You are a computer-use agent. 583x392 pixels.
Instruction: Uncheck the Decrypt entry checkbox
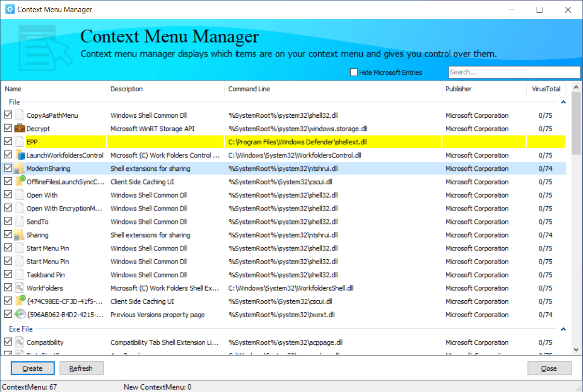tap(8, 129)
